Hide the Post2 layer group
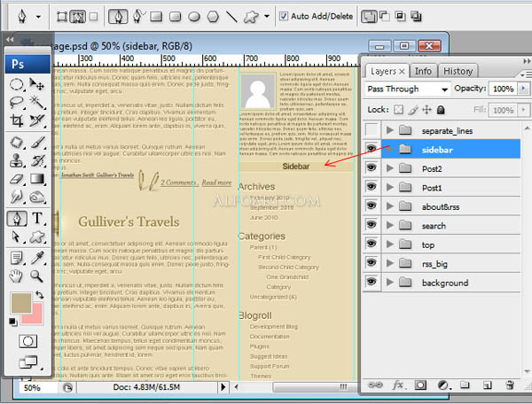Screen dimensions: 532x404 click(x=372, y=167)
